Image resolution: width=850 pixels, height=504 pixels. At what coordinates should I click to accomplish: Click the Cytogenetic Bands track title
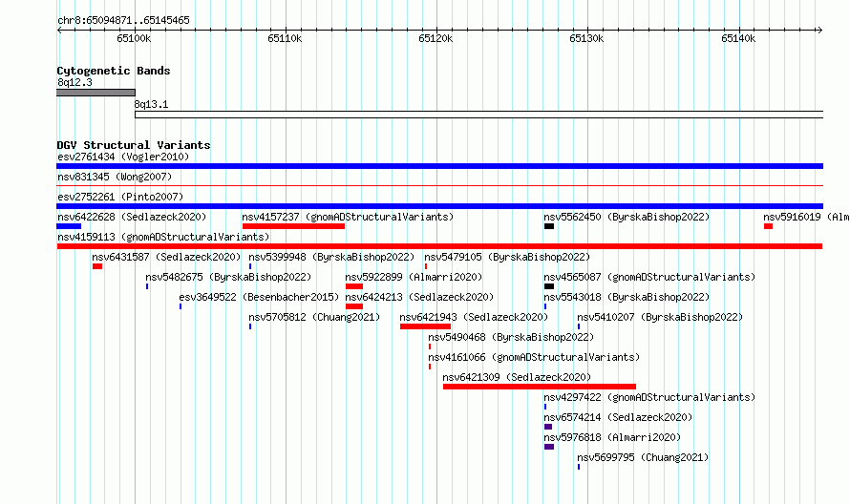[114, 71]
